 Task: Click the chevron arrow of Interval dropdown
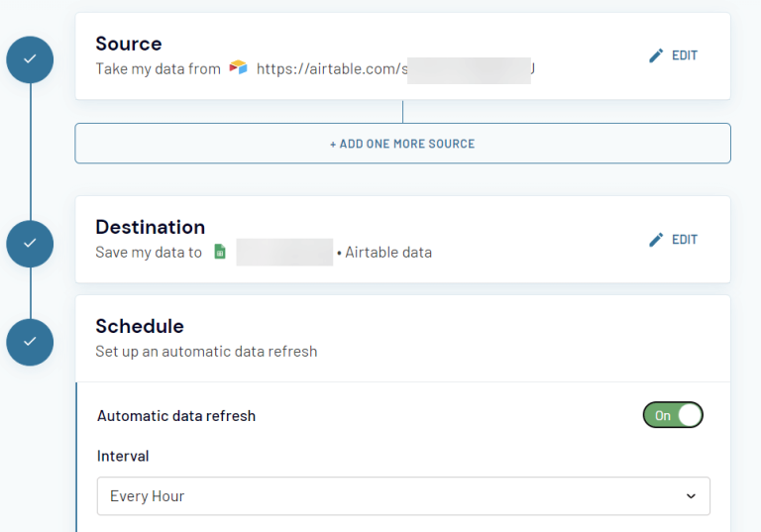coord(691,496)
